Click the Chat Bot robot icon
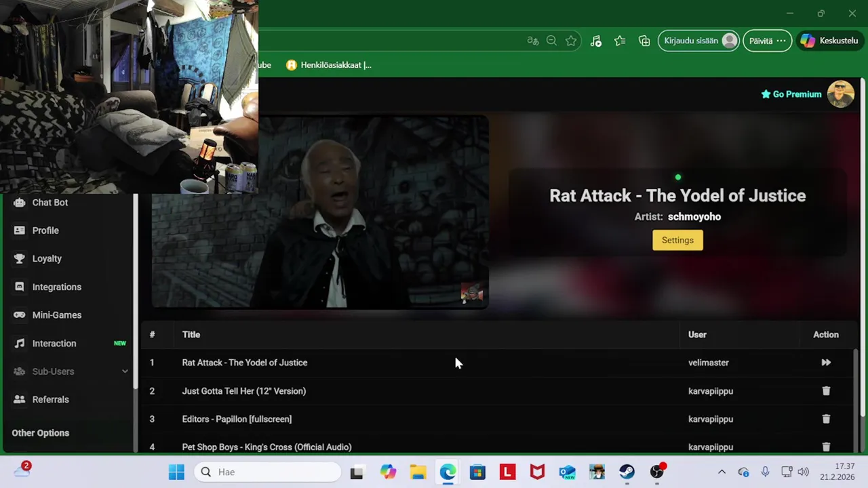Screen dimensions: 868x488 (19, 202)
